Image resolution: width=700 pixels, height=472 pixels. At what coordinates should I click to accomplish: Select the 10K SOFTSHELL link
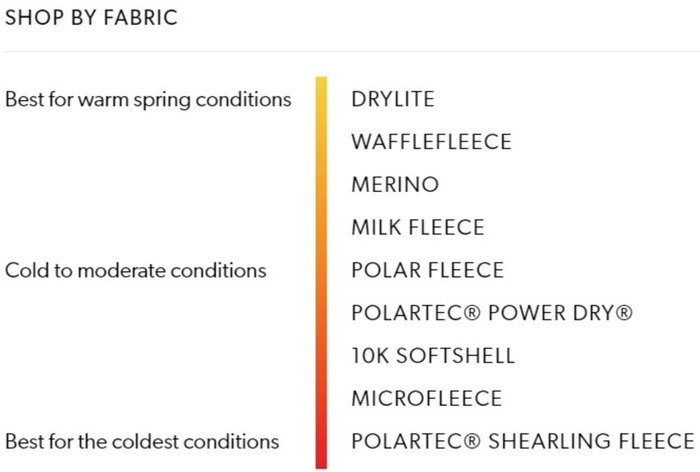pyautogui.click(x=433, y=356)
